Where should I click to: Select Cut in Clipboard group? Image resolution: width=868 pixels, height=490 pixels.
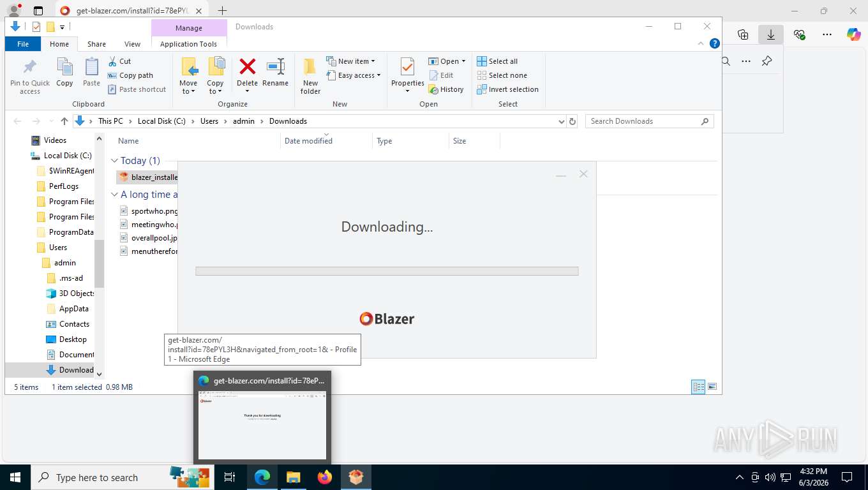pyautogui.click(x=119, y=61)
